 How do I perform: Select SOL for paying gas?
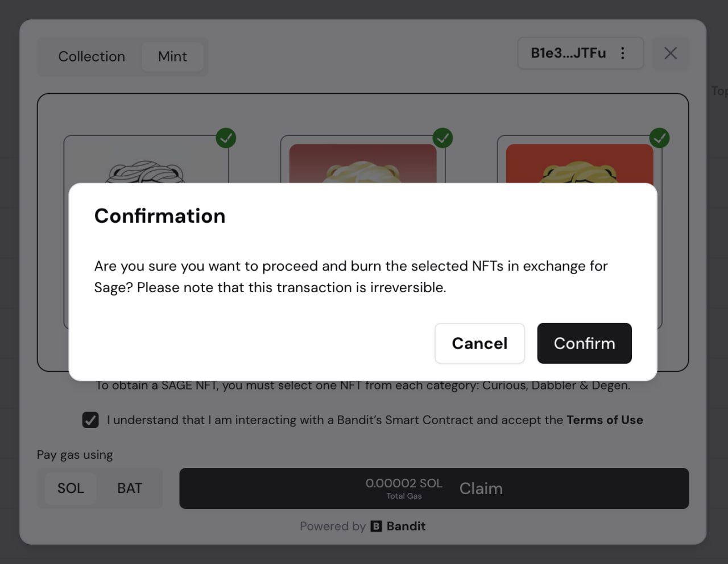(71, 488)
